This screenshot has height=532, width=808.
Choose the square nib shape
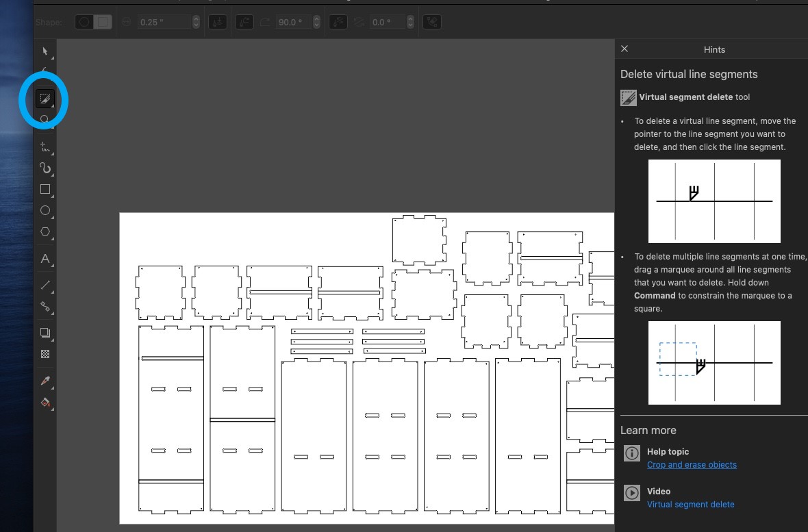[103, 22]
